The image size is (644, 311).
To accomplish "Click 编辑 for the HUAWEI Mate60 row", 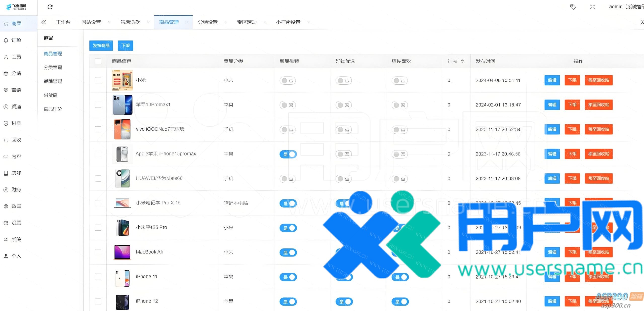I will click(x=552, y=178).
